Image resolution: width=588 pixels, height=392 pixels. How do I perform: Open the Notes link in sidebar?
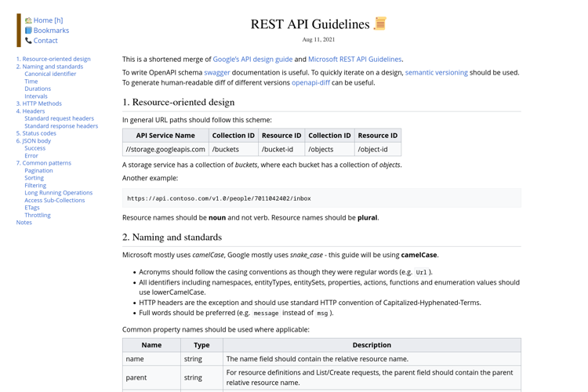coord(24,223)
